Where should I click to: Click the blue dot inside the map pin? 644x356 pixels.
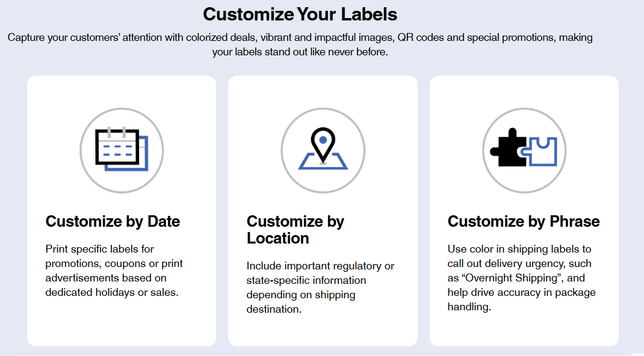pyautogui.click(x=323, y=140)
